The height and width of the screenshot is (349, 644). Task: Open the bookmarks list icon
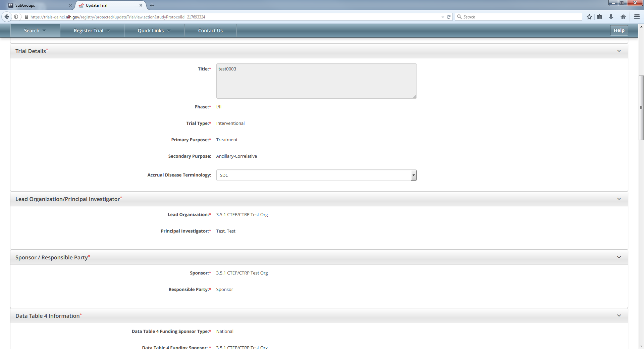pyautogui.click(x=599, y=17)
